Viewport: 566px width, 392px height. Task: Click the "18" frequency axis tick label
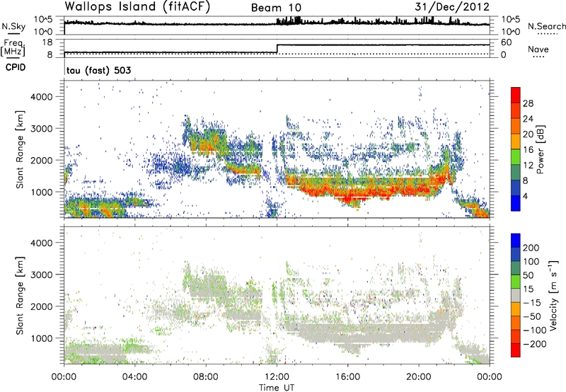pos(47,42)
